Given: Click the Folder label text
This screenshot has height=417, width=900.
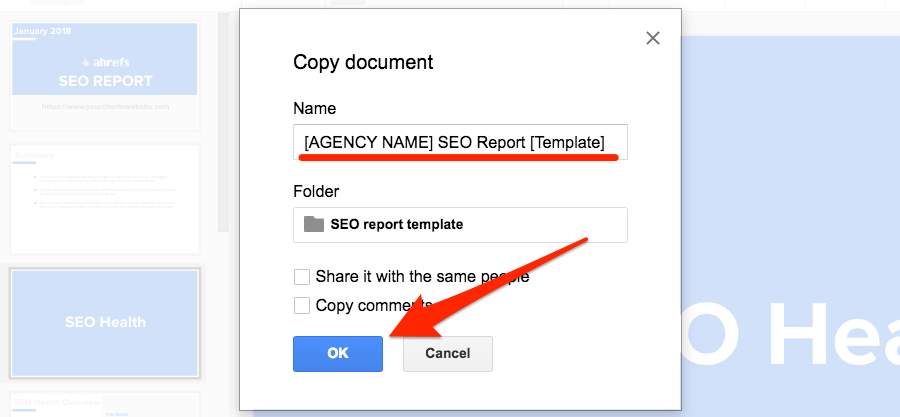Looking at the screenshot, I should 316,191.
